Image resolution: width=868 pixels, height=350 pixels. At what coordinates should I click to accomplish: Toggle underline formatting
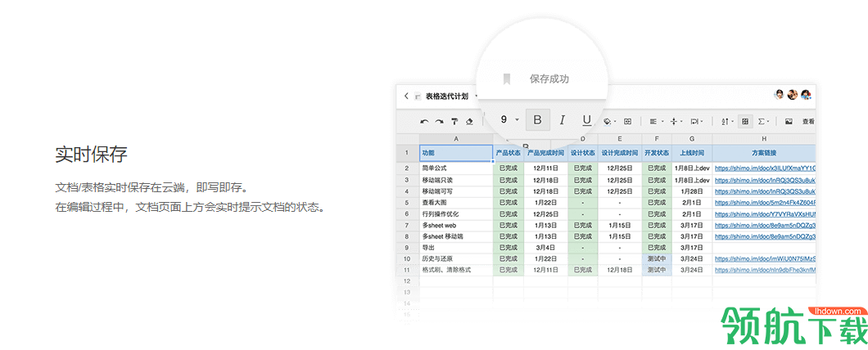click(x=587, y=119)
